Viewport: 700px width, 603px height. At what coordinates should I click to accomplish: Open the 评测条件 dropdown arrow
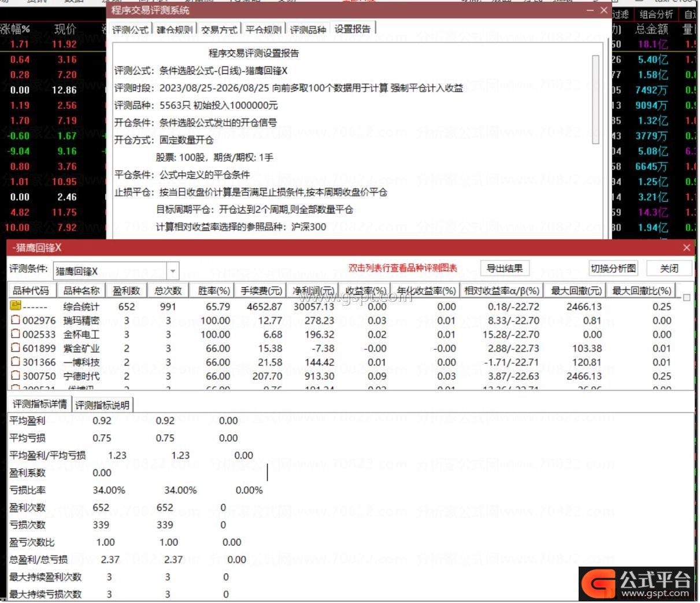(x=173, y=271)
